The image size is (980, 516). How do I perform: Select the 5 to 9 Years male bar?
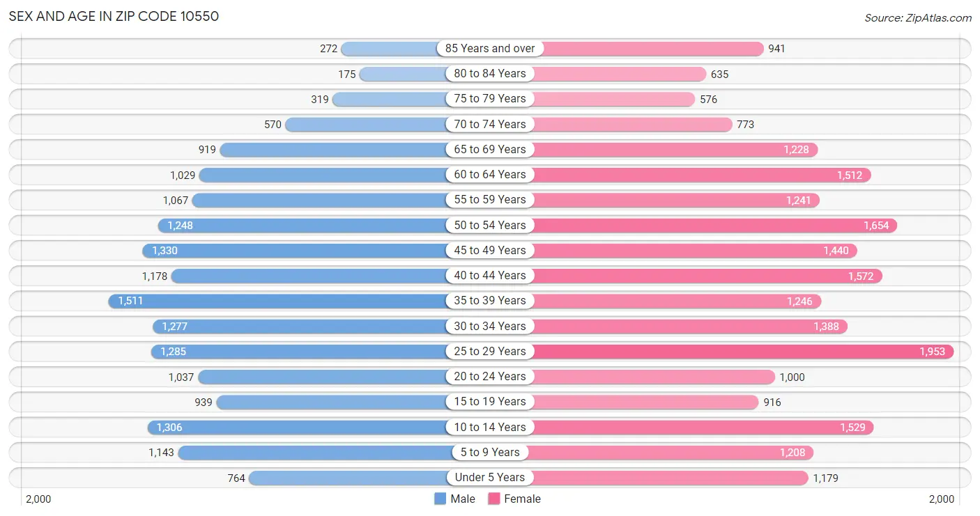coord(333,453)
